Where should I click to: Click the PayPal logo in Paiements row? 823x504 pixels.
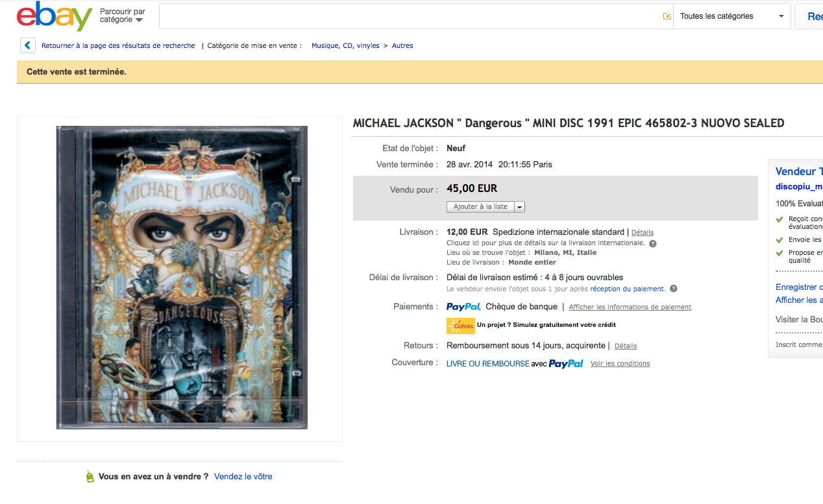[463, 307]
